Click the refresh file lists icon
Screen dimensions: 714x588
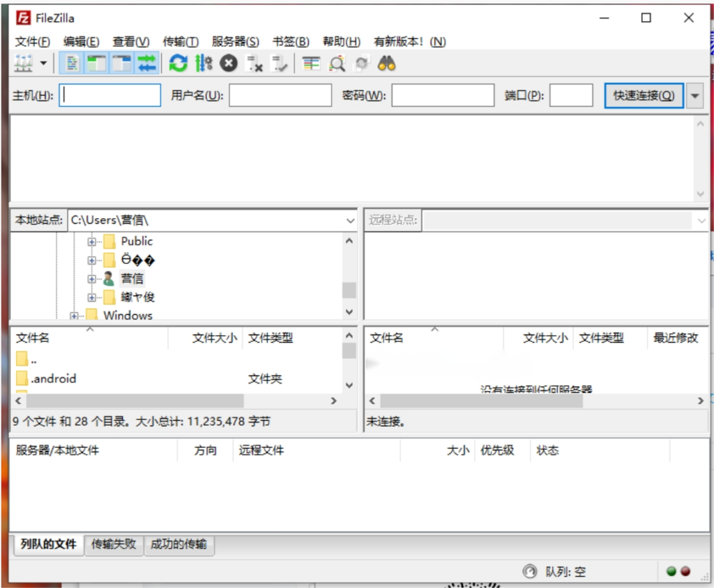(178, 64)
